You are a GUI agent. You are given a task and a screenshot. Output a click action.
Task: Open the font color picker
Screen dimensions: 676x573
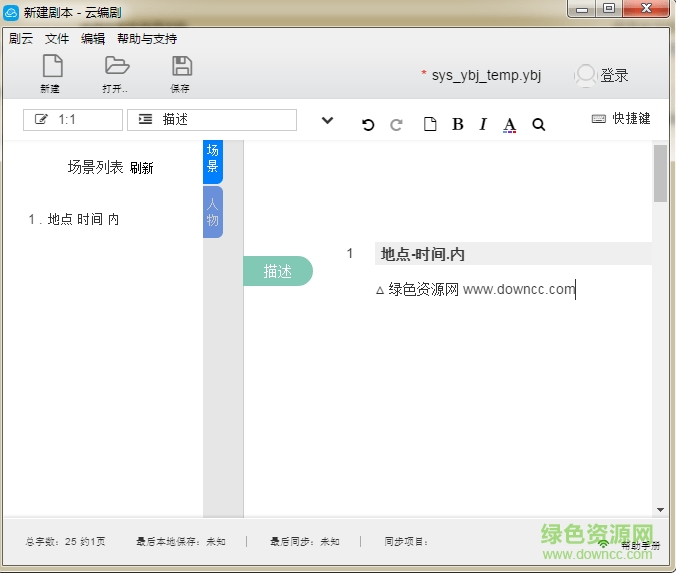pos(510,125)
